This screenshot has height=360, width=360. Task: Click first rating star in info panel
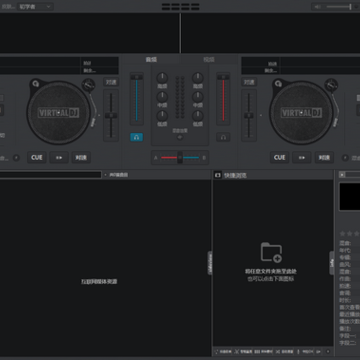[342, 234]
